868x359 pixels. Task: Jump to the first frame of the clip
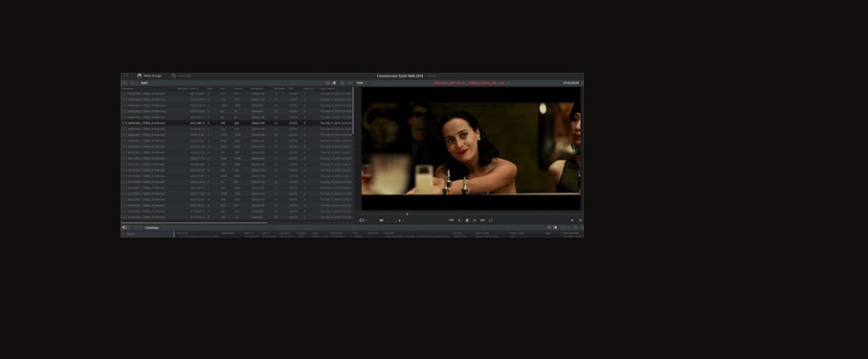(451, 220)
